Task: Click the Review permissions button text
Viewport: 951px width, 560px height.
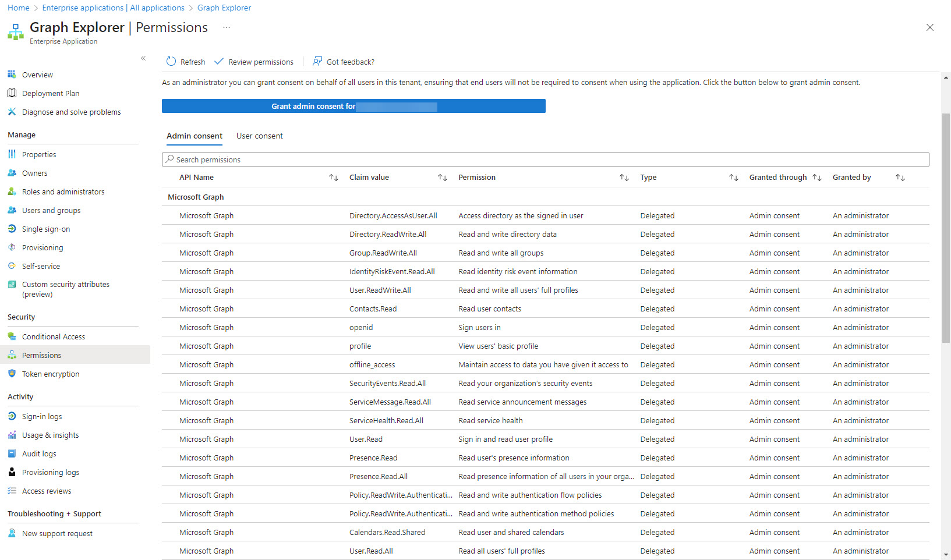Action: click(261, 62)
